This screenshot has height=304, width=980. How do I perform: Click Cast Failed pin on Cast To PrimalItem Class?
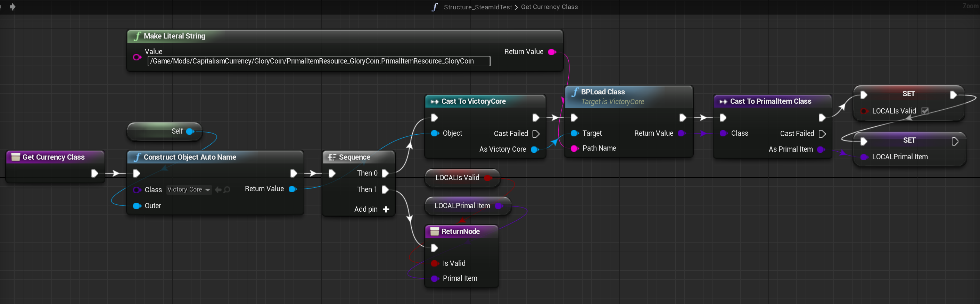click(x=822, y=134)
